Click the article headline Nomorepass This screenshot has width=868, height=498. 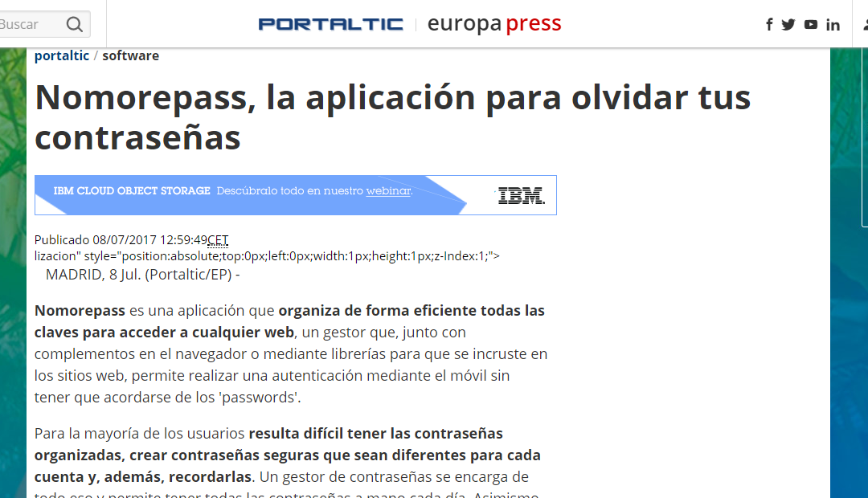tap(392, 116)
